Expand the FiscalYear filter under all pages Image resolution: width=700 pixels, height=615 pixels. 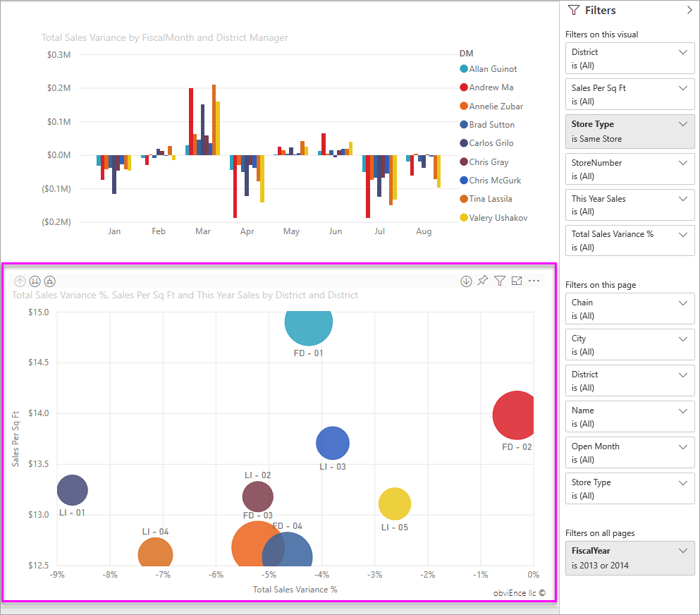point(682,551)
